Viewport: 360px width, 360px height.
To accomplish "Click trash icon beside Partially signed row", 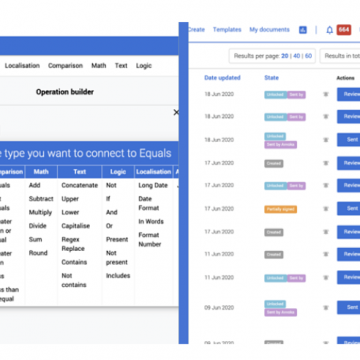I will pos(326,209).
